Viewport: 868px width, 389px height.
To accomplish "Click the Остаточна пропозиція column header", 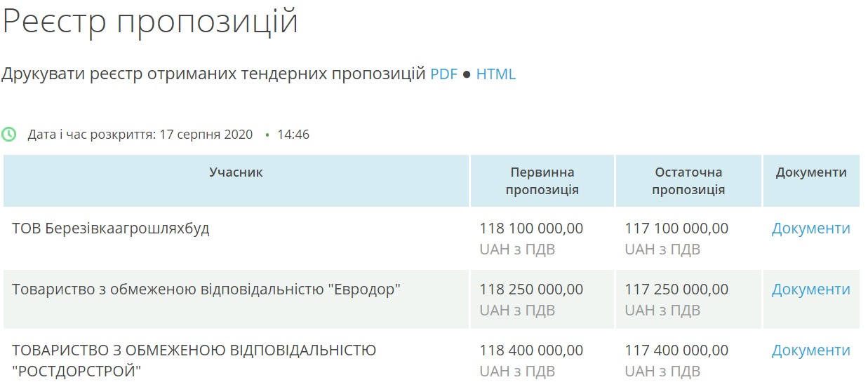I will click(688, 181).
